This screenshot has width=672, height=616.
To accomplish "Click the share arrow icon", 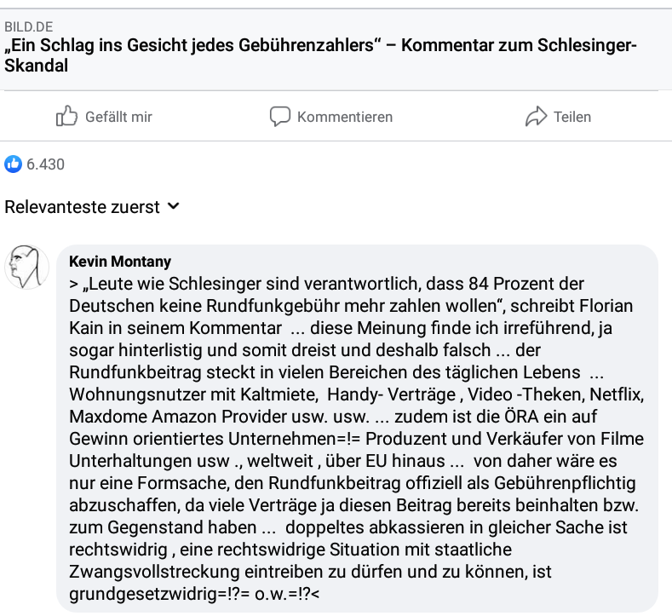I will pyautogui.click(x=536, y=116).
